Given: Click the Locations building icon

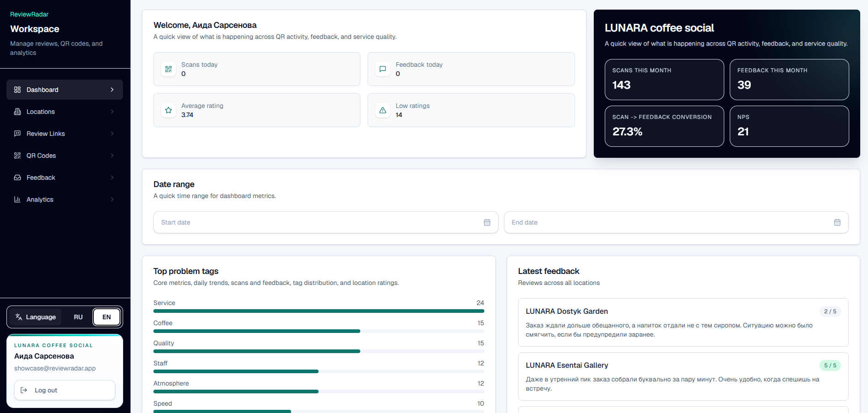Looking at the screenshot, I should (17, 112).
